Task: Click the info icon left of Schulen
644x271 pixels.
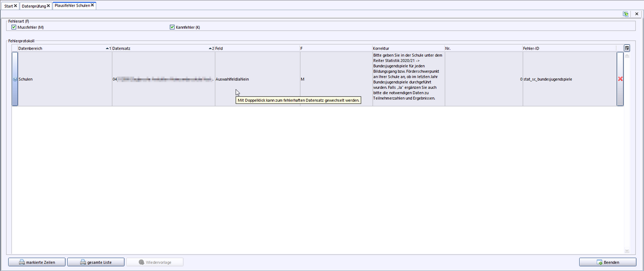Action: 15,79
